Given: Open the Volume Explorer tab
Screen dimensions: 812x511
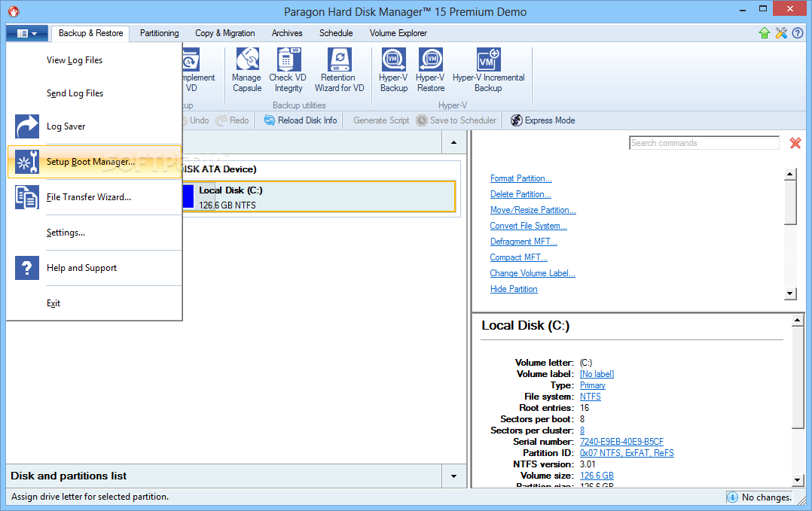Looking at the screenshot, I should 398,33.
